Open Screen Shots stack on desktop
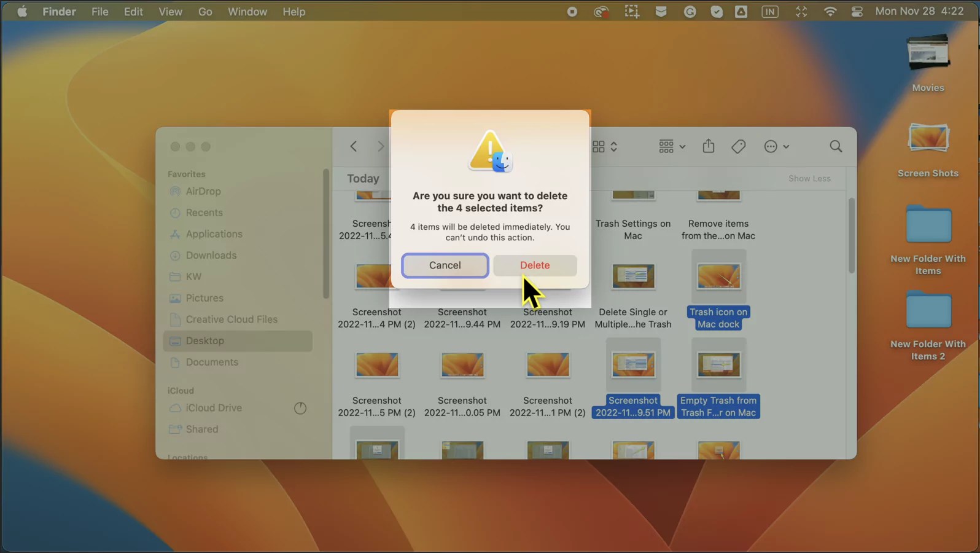The width and height of the screenshot is (980, 553). (928, 149)
